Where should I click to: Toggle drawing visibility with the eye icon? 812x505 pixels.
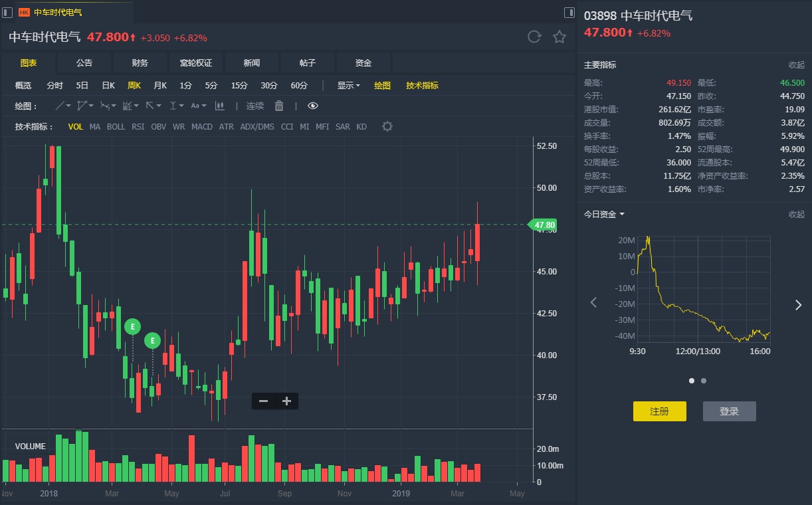click(x=313, y=106)
